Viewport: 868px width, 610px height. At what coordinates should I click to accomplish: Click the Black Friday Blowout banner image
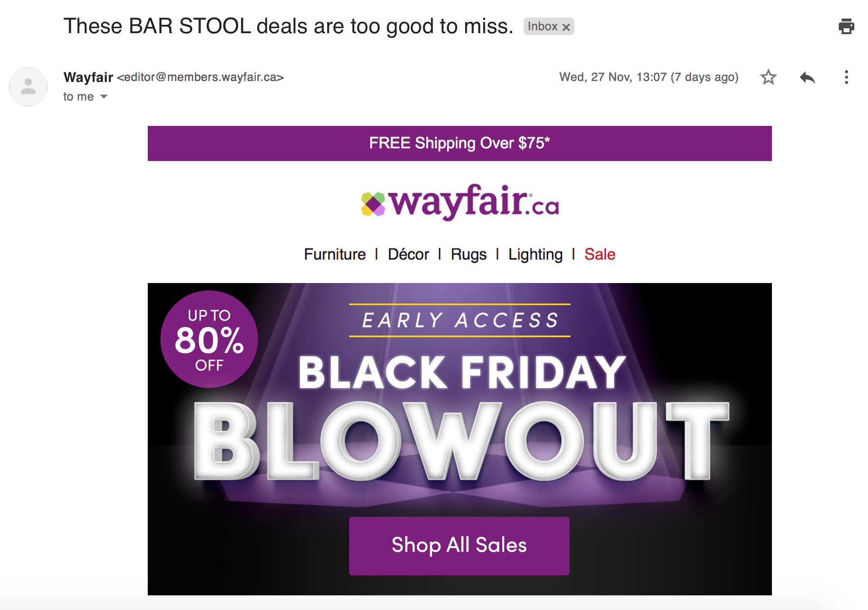(x=460, y=439)
